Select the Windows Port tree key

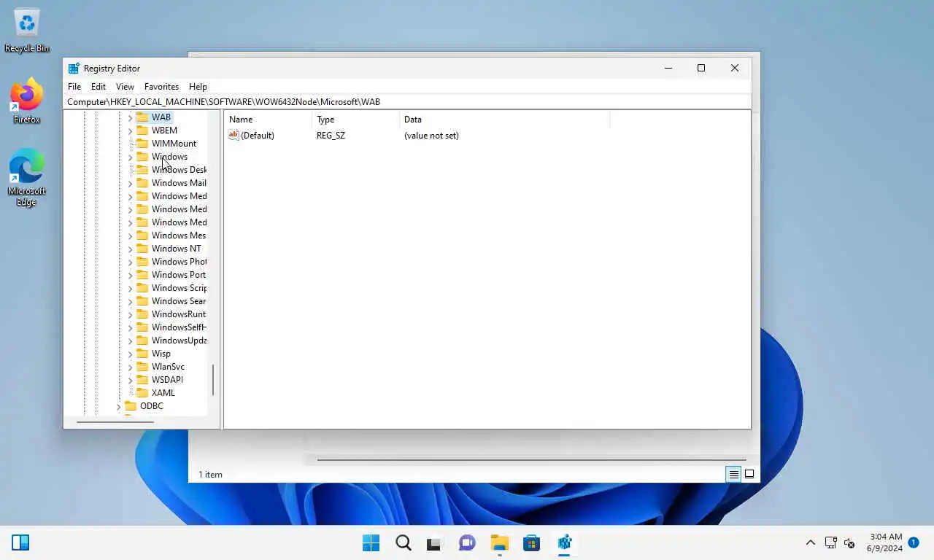[179, 275]
